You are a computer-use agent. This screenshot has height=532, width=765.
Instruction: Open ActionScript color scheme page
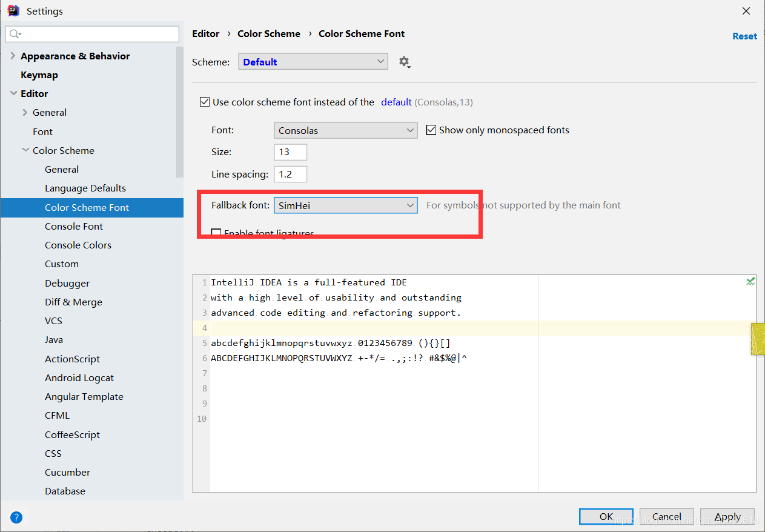[x=72, y=359]
